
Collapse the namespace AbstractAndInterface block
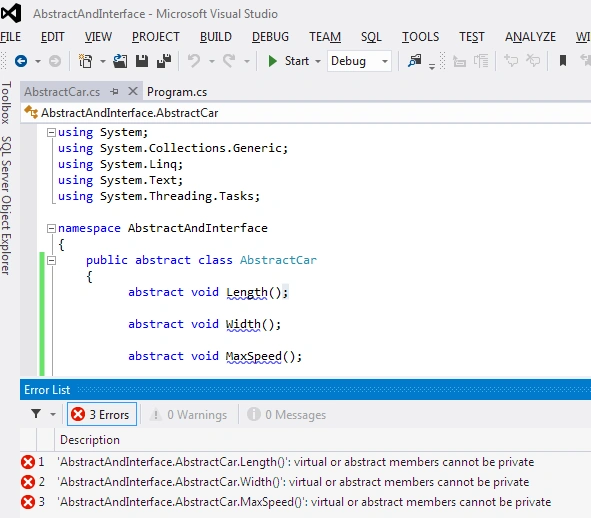[x=51, y=228]
